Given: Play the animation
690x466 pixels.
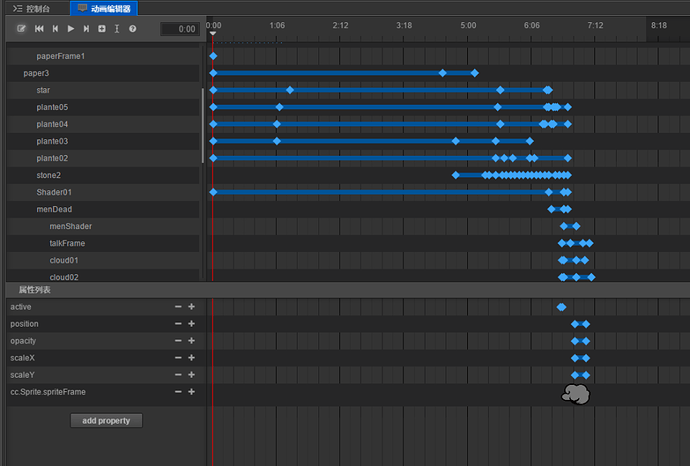Looking at the screenshot, I should (x=71, y=29).
